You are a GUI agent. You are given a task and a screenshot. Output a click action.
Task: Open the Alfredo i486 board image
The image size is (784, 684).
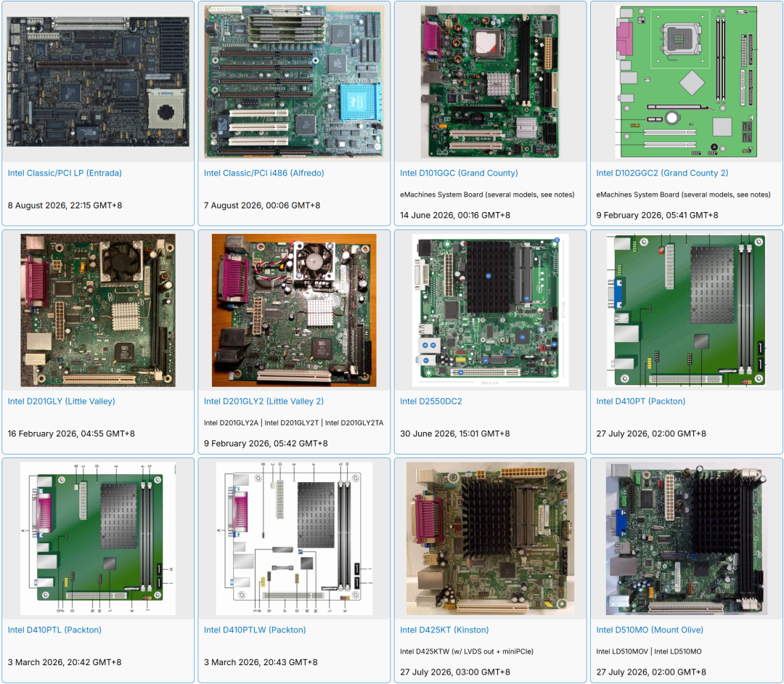(x=294, y=81)
